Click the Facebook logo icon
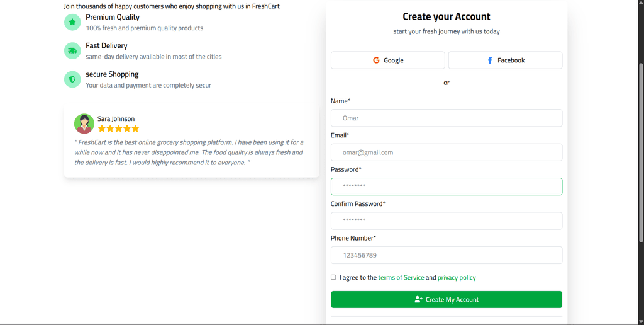This screenshot has height=325, width=644. [x=490, y=60]
